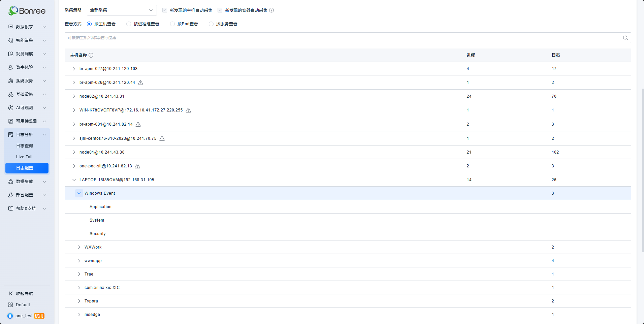
Task: Expand br-apm-027@10.241.120.103 host row
Action: click(74, 69)
